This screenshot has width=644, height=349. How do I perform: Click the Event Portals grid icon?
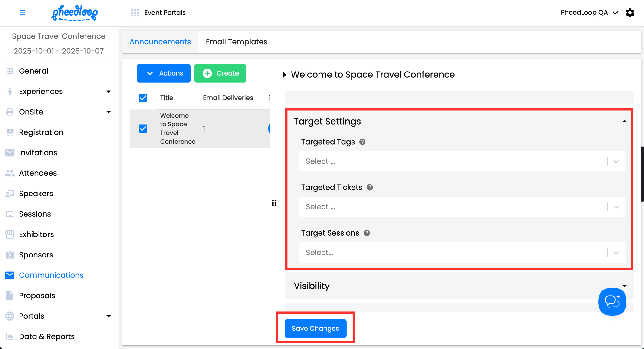(135, 13)
